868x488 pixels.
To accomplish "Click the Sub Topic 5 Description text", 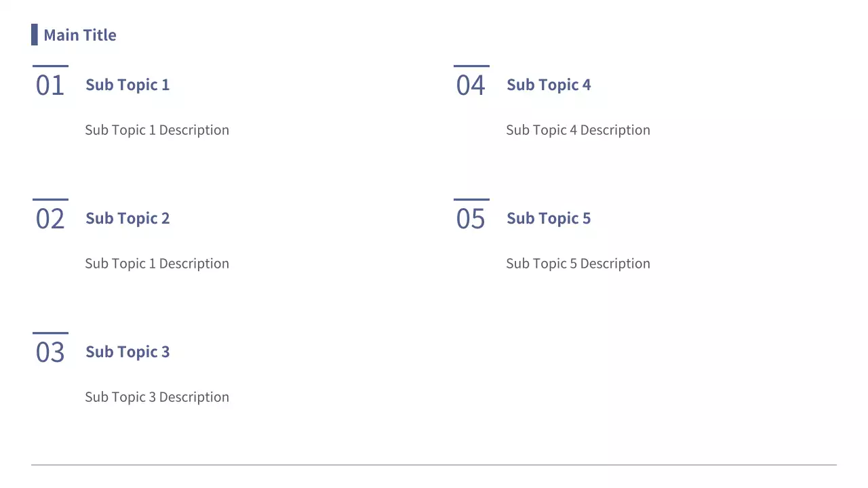I will (x=578, y=264).
